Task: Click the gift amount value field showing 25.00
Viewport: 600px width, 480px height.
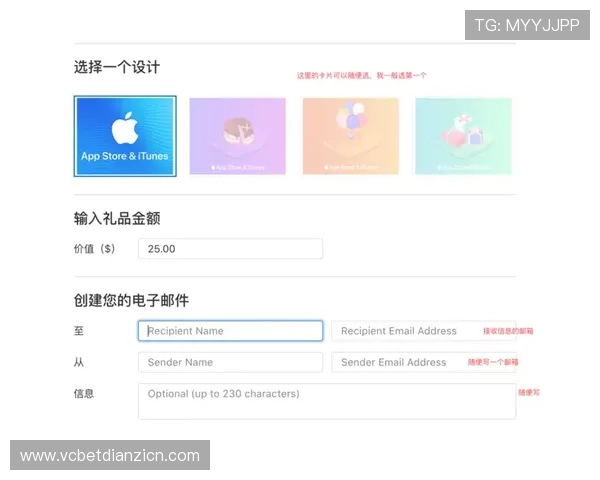Action: [x=230, y=249]
